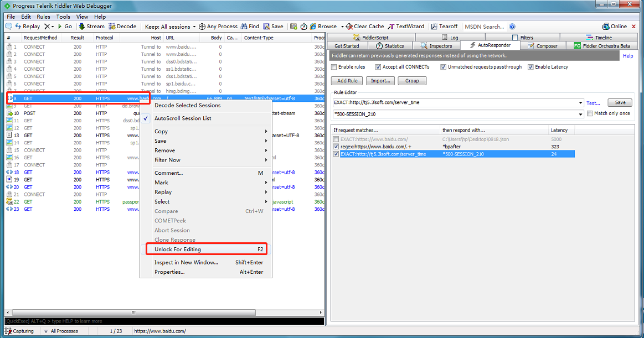The image size is (644, 338).
Task: Open the TextWizard tool
Action: pyautogui.click(x=406, y=26)
